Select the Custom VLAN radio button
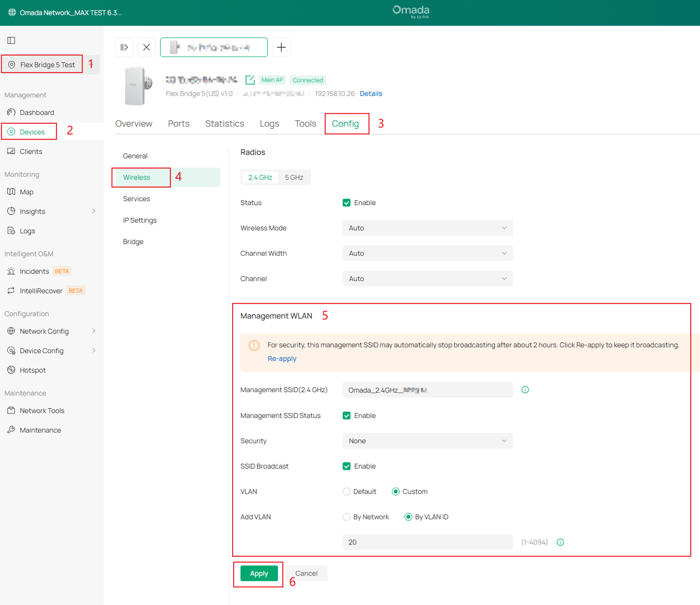700x605 pixels. click(x=396, y=492)
